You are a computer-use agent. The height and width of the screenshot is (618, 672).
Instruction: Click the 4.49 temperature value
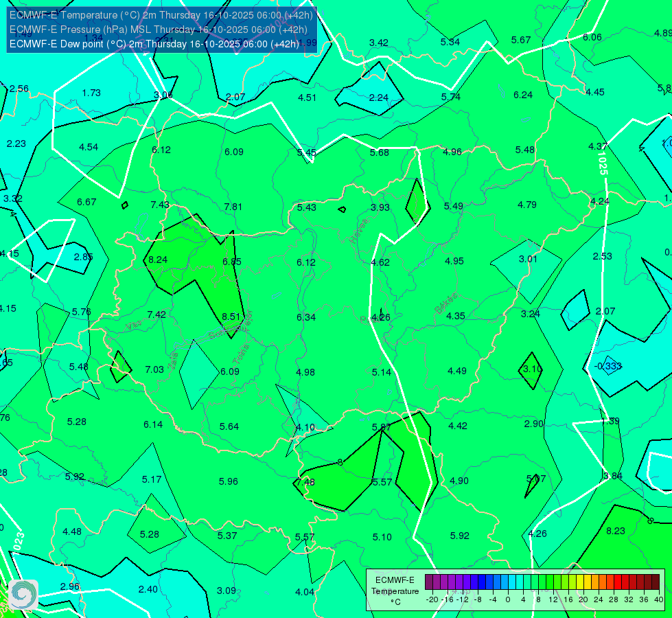457,371
